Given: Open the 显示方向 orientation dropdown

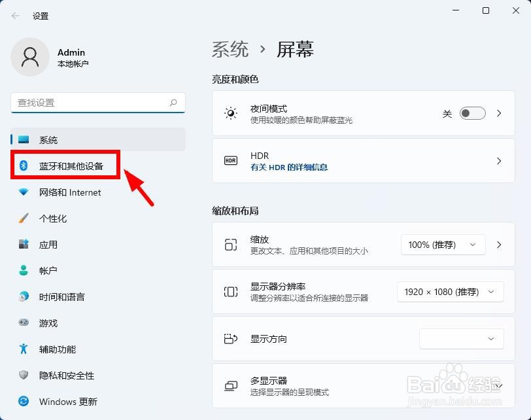Looking at the screenshot, I should (462, 339).
